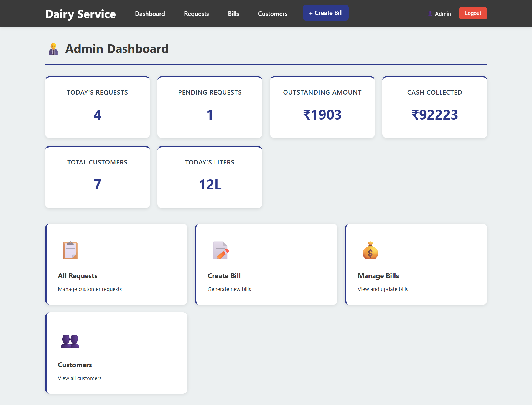Image resolution: width=532 pixels, height=405 pixels.
Task: Open the Dashboard menu item
Action: click(150, 13)
